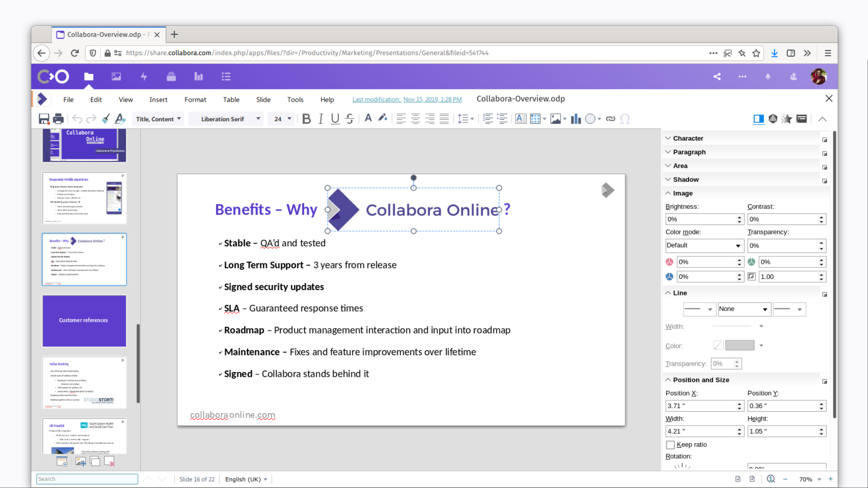Click the Clone formatting paintbrush icon
The height and width of the screenshot is (488, 868).
point(105,119)
